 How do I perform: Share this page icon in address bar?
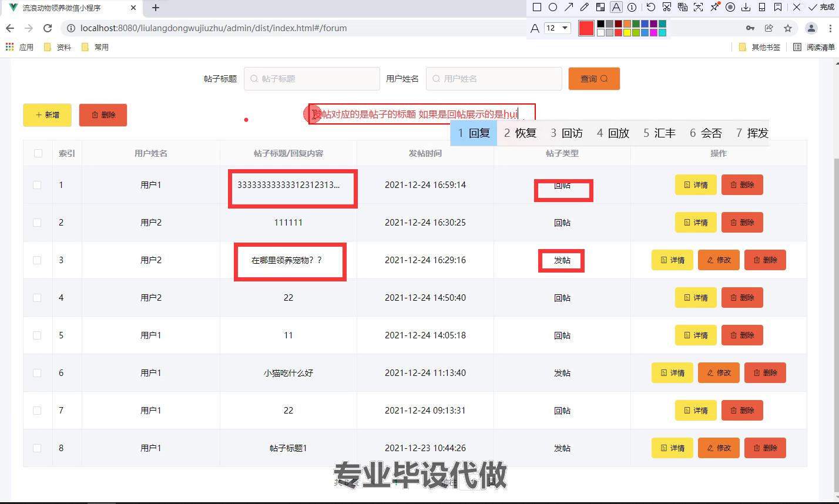click(x=768, y=28)
